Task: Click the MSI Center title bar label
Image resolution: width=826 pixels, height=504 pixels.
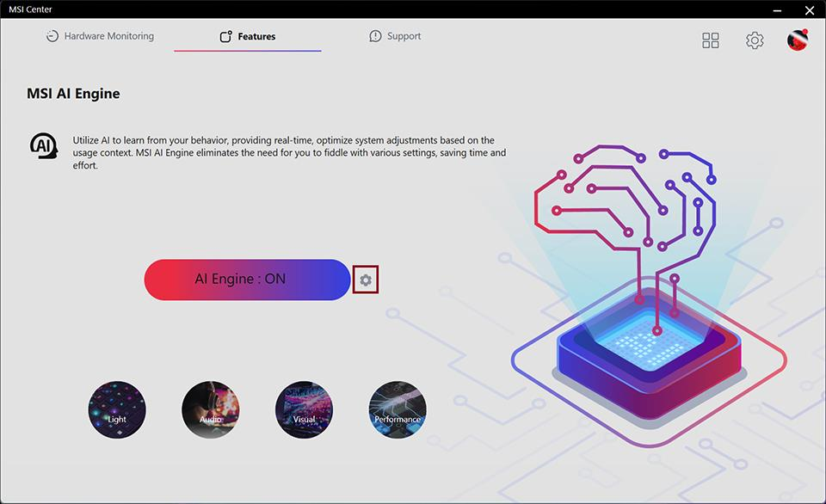Action: [32, 9]
